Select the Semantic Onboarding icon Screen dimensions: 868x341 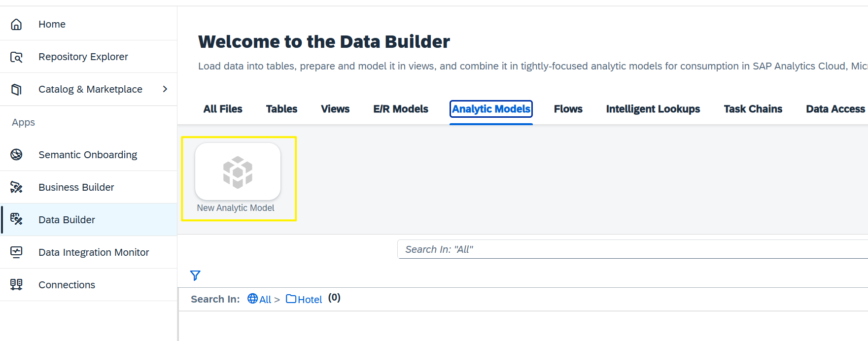coord(16,155)
